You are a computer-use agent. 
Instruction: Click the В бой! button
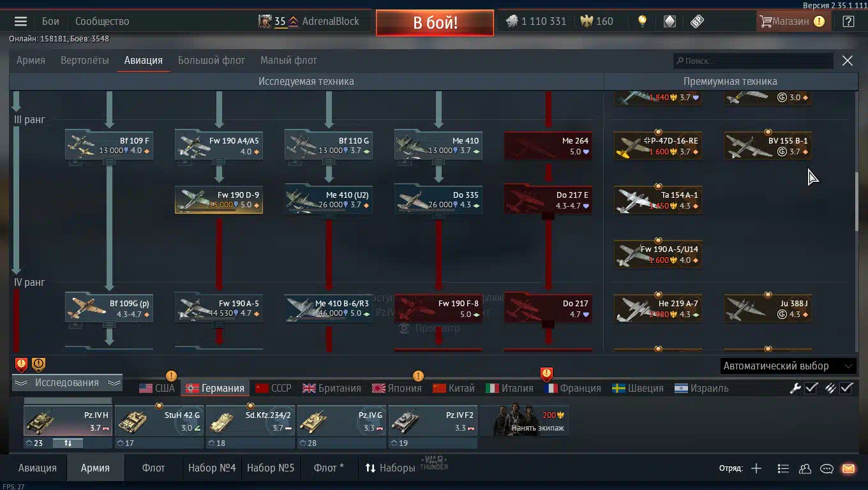435,23
